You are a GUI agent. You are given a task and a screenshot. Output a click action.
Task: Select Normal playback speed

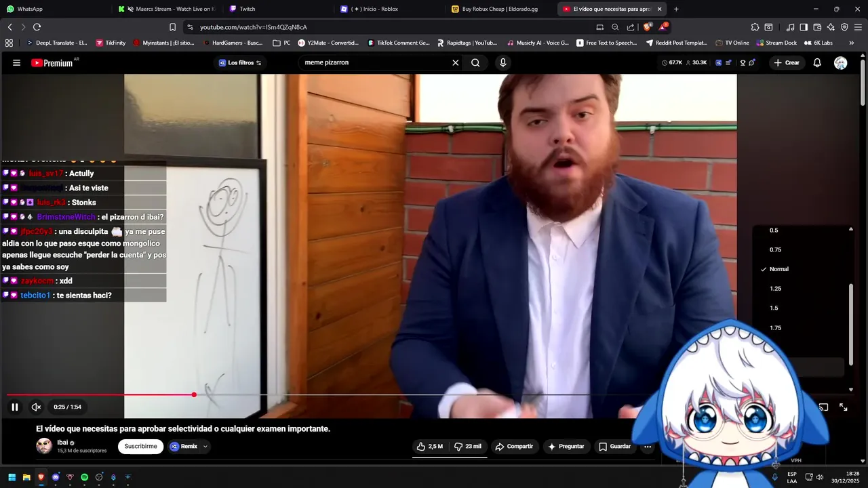tap(778, 270)
